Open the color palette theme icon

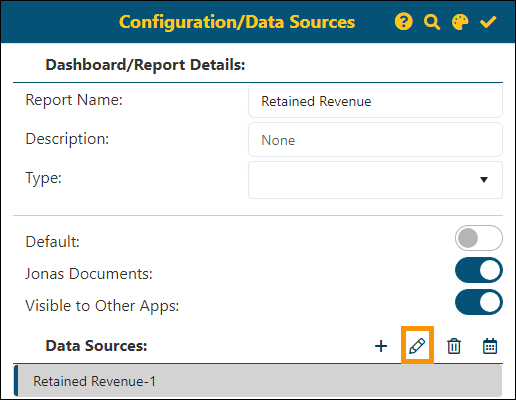coord(460,22)
